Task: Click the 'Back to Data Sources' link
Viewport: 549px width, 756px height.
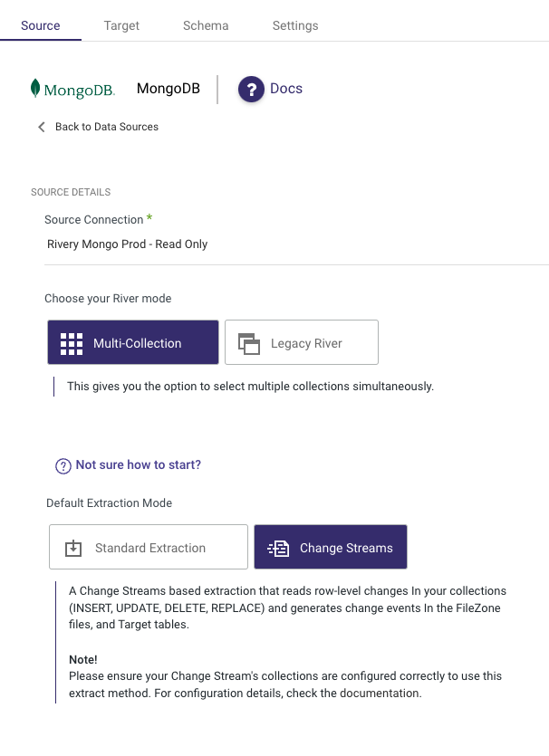Action: point(106,127)
